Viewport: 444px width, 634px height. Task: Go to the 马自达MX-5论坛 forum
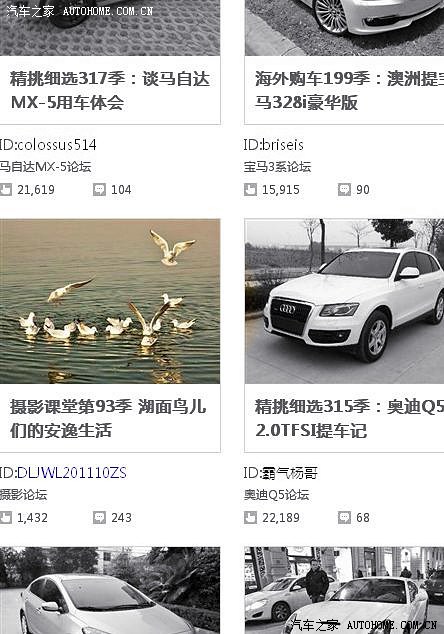pyautogui.click(x=45, y=167)
